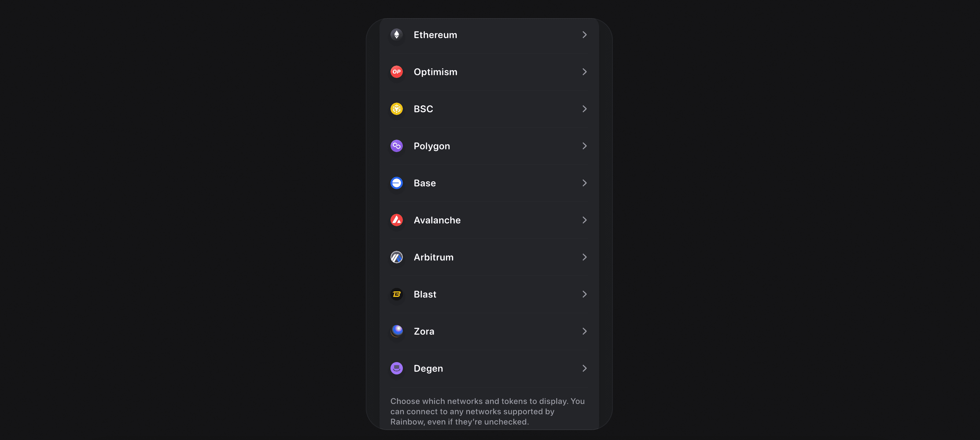Click the blue Base network icon
Image resolution: width=980 pixels, height=440 pixels.
(396, 183)
